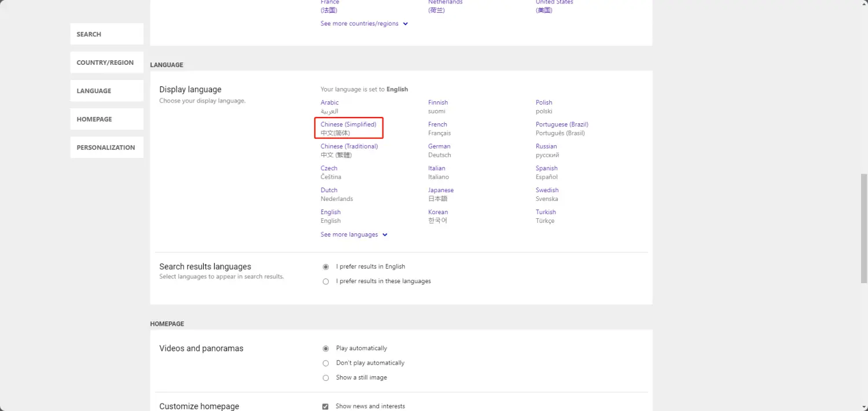Open the SEARCH sidebar section
Screen dimensions: 868x411
click(106, 34)
